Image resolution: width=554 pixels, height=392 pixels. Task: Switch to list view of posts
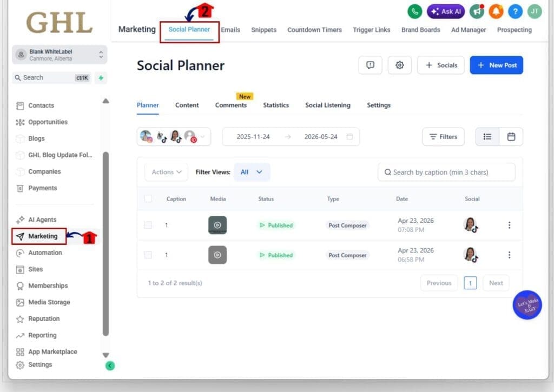tap(486, 136)
